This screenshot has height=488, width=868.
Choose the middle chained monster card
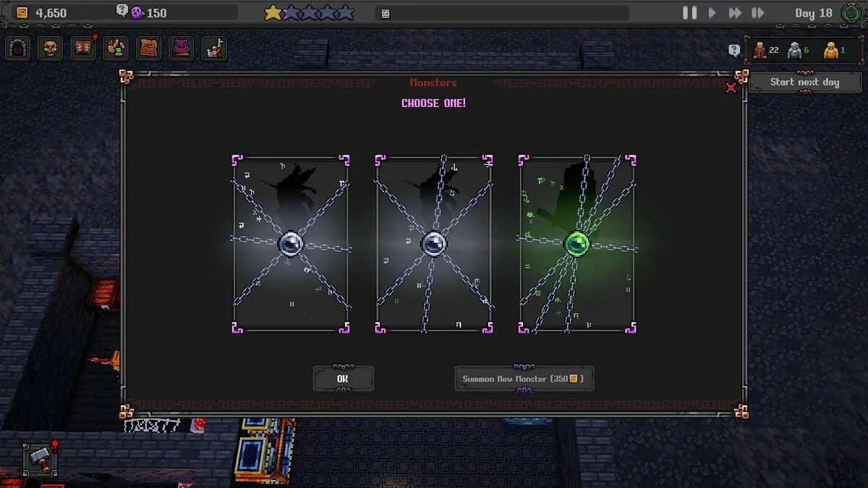click(x=434, y=244)
